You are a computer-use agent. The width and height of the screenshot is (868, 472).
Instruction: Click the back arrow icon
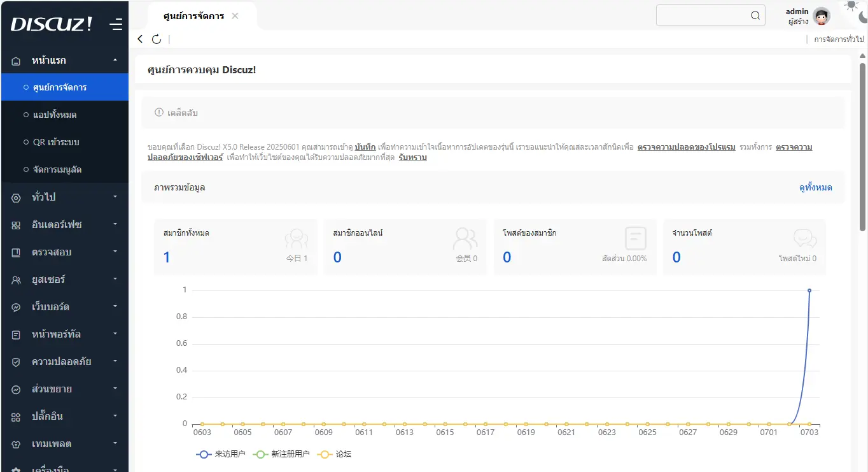coord(141,39)
